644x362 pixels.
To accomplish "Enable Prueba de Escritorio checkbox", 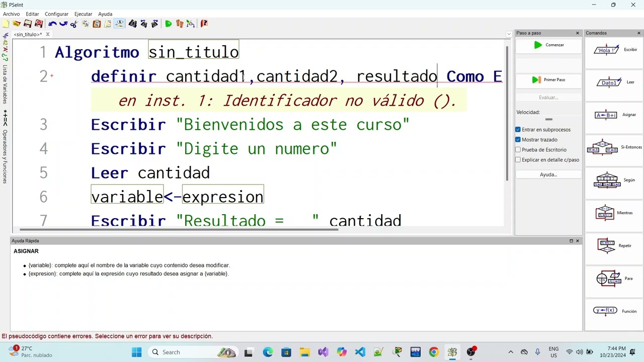I will (x=518, y=150).
